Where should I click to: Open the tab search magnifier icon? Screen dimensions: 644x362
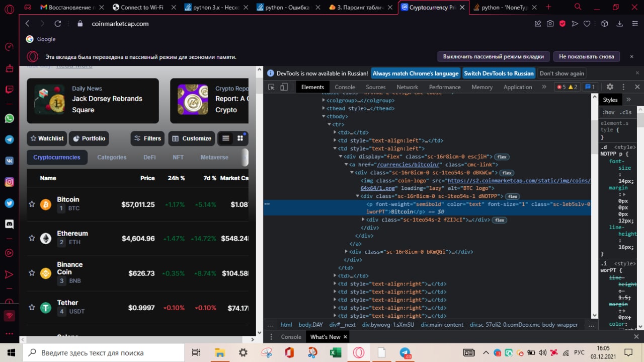[578, 7]
